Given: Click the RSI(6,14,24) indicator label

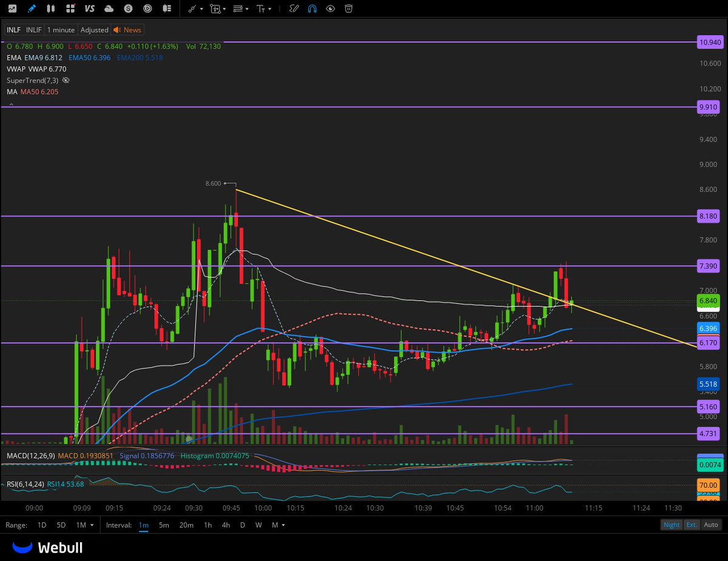Looking at the screenshot, I should 25,484.
